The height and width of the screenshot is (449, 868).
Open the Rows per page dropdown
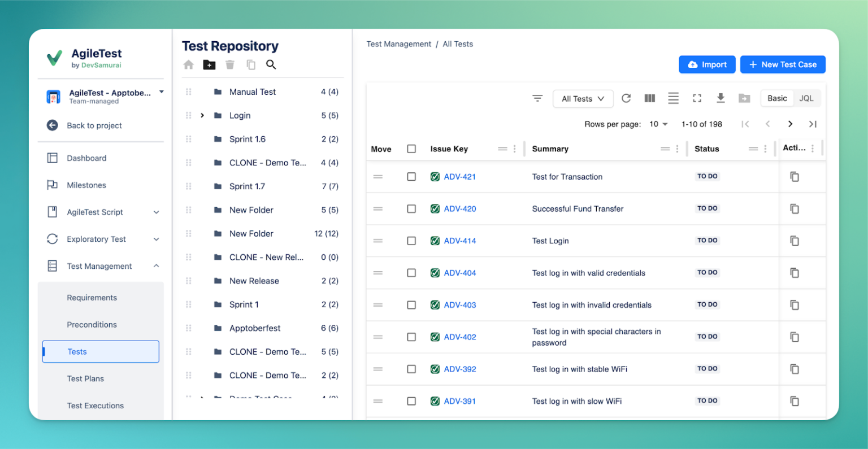(x=658, y=124)
